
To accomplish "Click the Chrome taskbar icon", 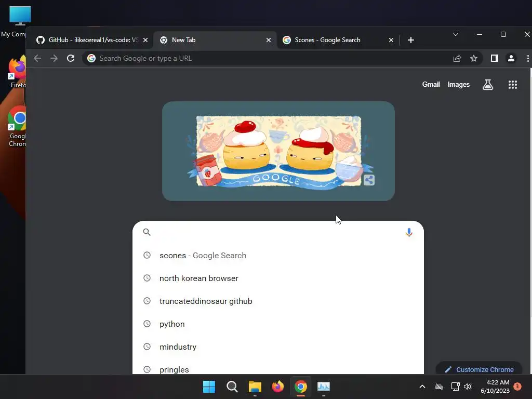I will coord(301,387).
